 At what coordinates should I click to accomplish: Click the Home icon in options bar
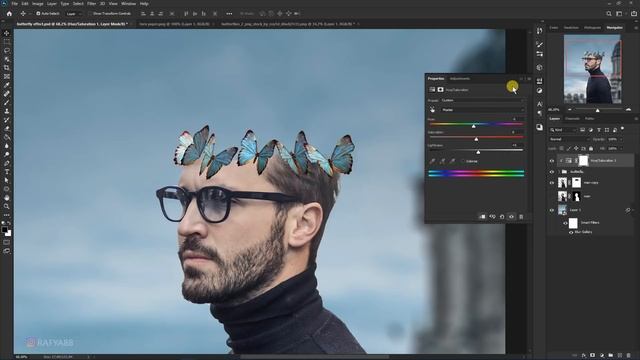pyautogui.click(x=9, y=13)
